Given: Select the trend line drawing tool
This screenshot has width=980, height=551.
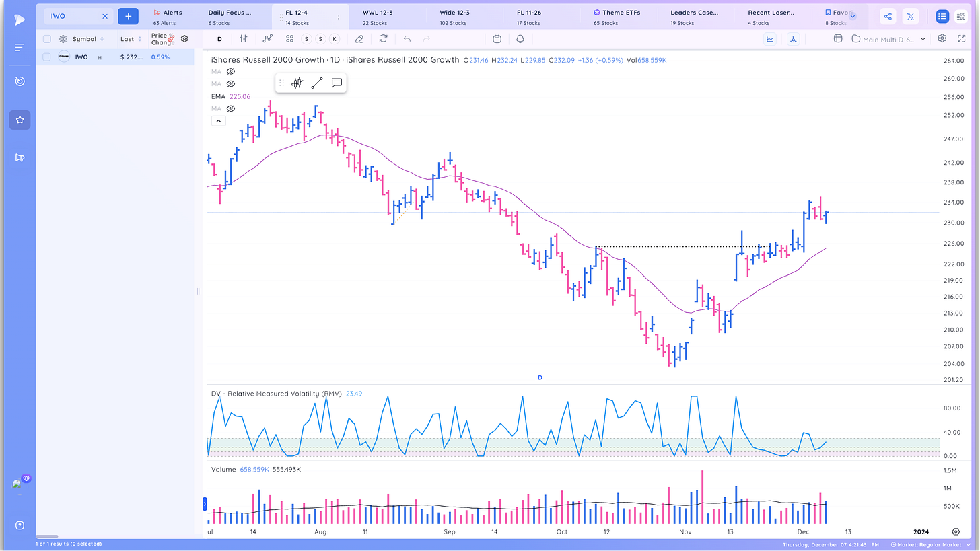Looking at the screenshot, I should pos(317,83).
